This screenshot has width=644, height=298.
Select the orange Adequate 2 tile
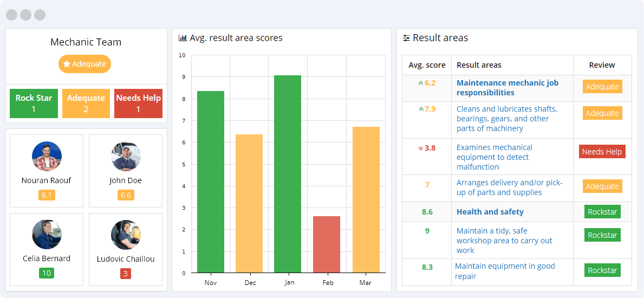86,103
